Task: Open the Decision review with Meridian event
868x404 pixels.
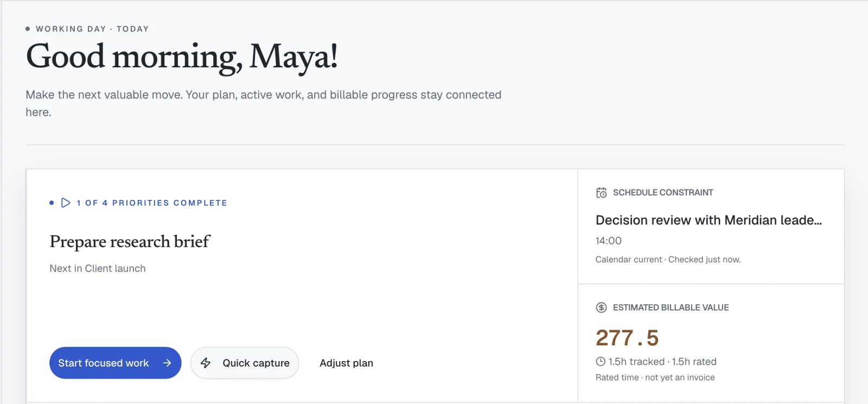Action: point(709,220)
